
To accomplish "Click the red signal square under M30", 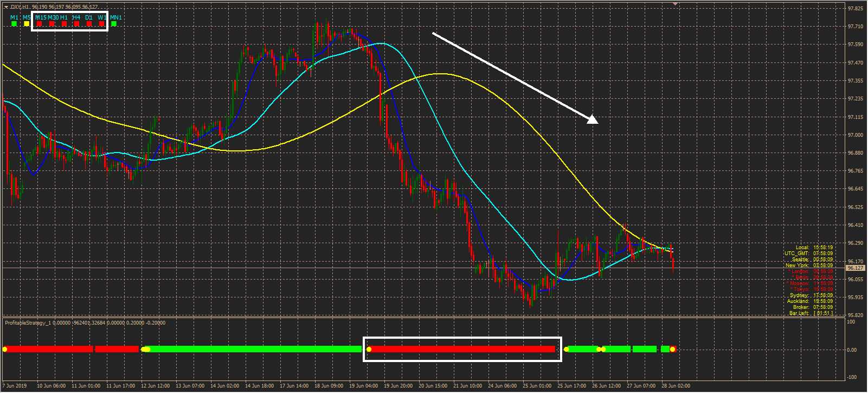I will coord(52,24).
